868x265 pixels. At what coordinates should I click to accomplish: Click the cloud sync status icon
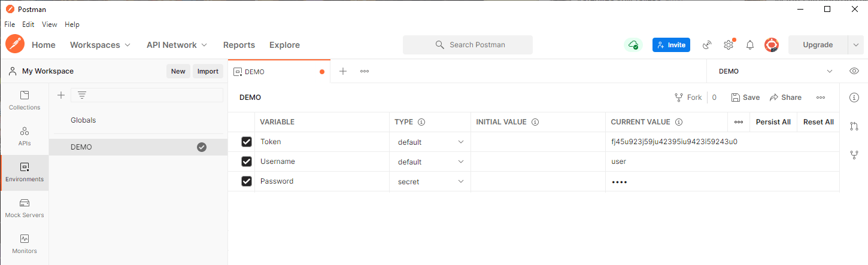tap(633, 45)
